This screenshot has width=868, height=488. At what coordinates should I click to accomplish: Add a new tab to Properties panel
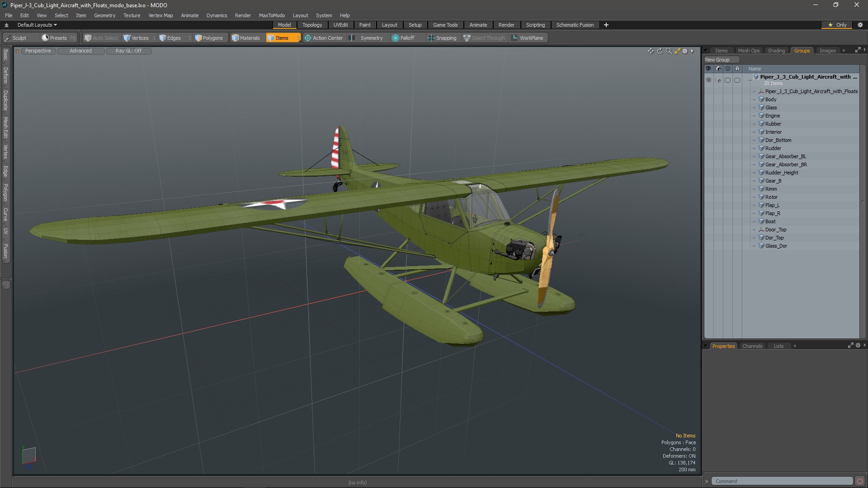point(795,346)
